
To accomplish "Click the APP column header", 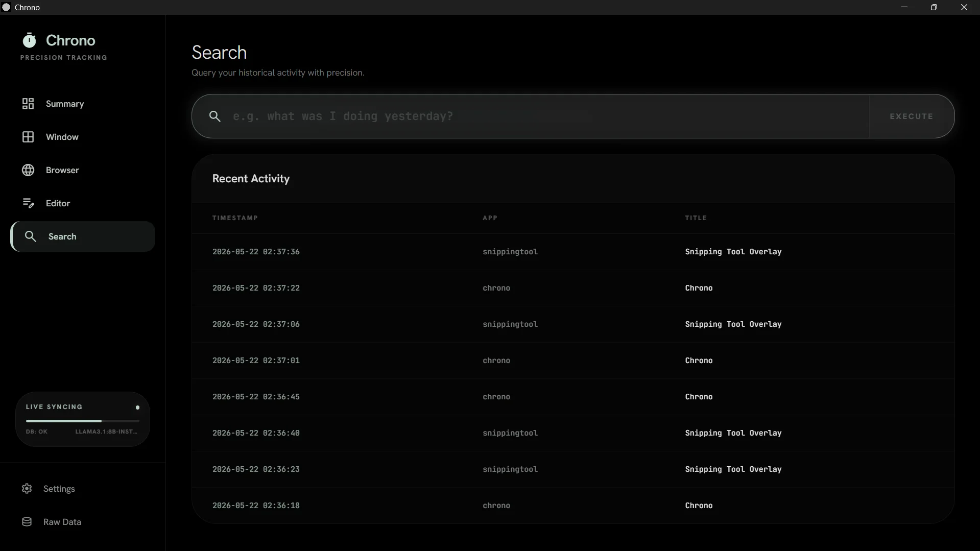I will click(x=490, y=218).
